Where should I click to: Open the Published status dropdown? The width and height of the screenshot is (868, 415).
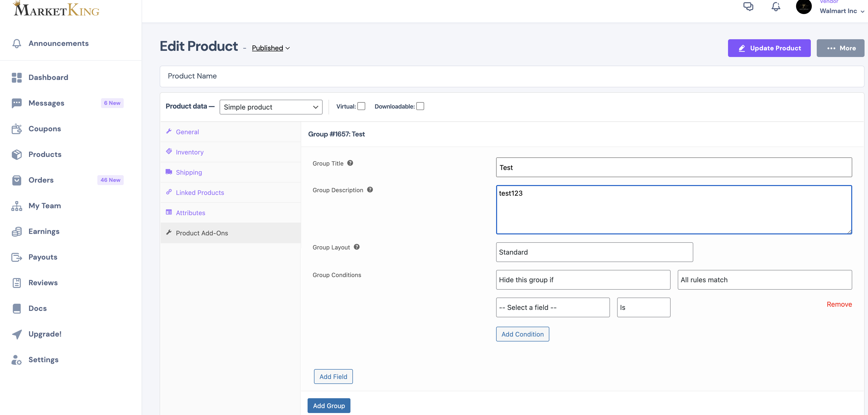click(271, 48)
